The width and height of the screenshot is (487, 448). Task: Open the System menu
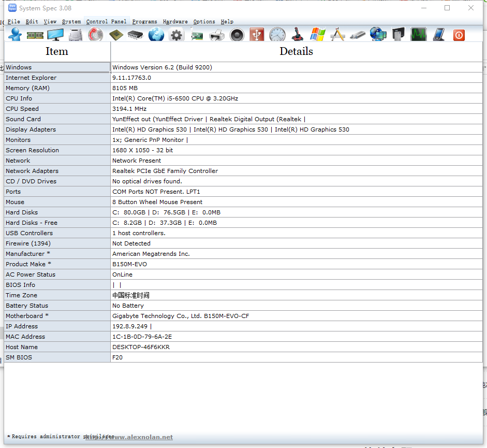pos(71,21)
